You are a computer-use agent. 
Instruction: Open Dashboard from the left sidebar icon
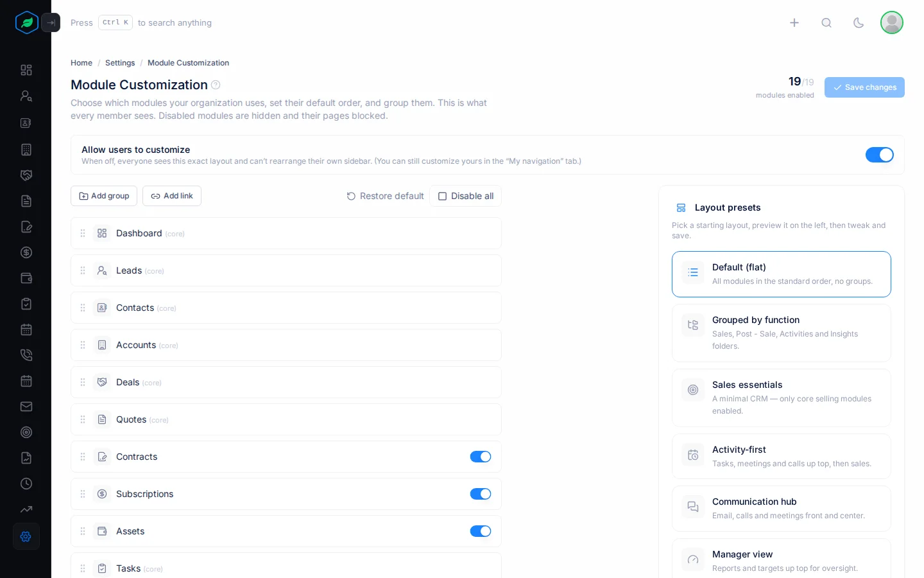26,70
